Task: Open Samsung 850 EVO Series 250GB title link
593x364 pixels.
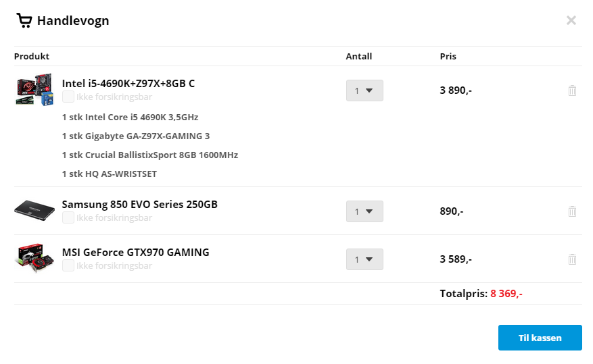Action: click(139, 204)
